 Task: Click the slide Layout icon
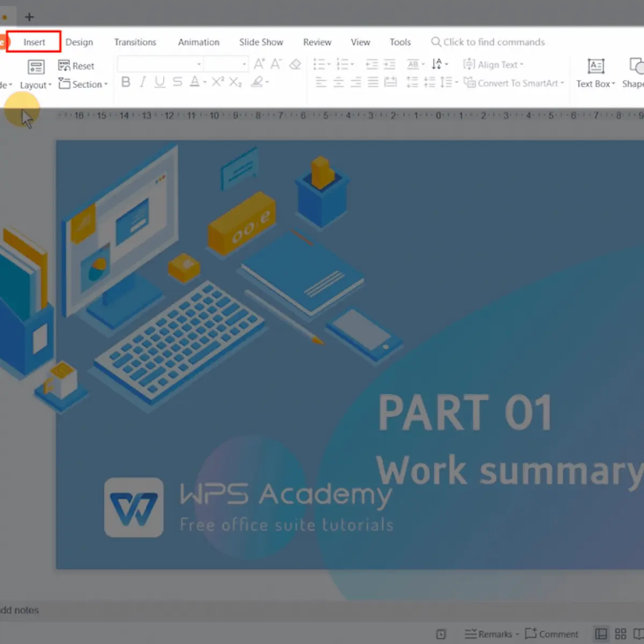(36, 68)
